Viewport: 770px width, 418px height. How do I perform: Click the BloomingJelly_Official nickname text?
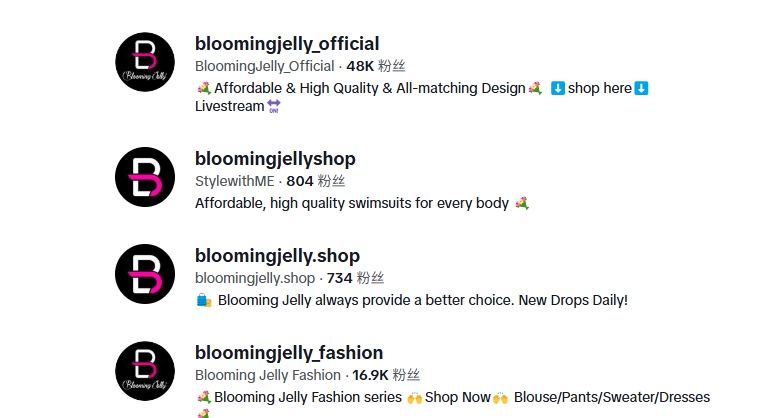(265, 66)
